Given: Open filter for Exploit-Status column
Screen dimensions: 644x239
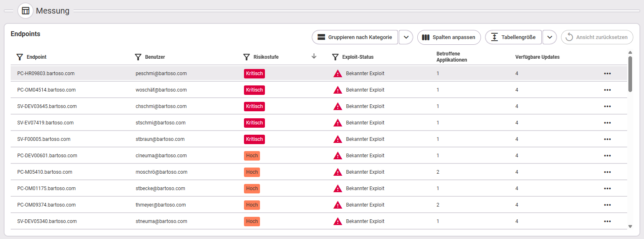Looking at the screenshot, I should pyautogui.click(x=335, y=57).
